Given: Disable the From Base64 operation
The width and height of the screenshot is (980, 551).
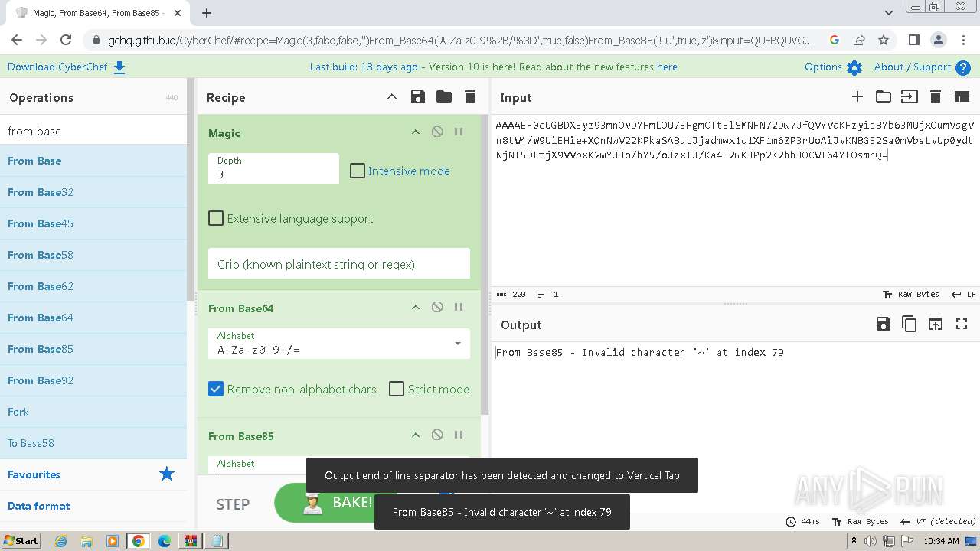Looking at the screenshot, I should 437,307.
